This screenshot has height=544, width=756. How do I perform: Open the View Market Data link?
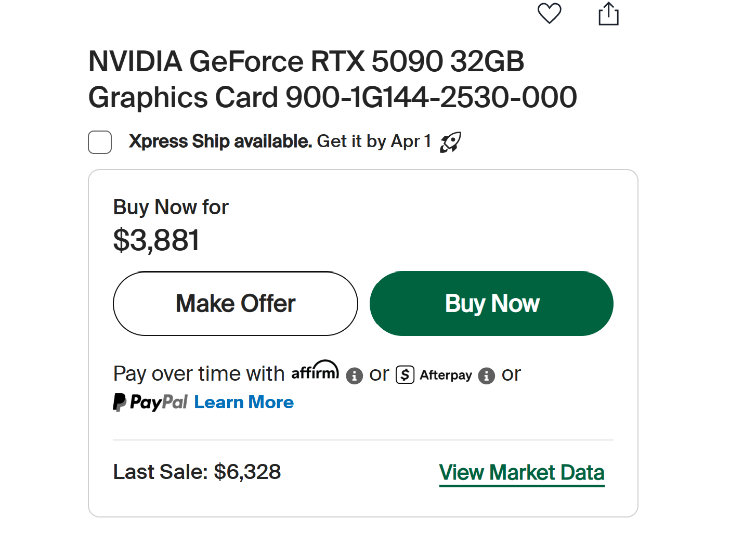coord(522,473)
